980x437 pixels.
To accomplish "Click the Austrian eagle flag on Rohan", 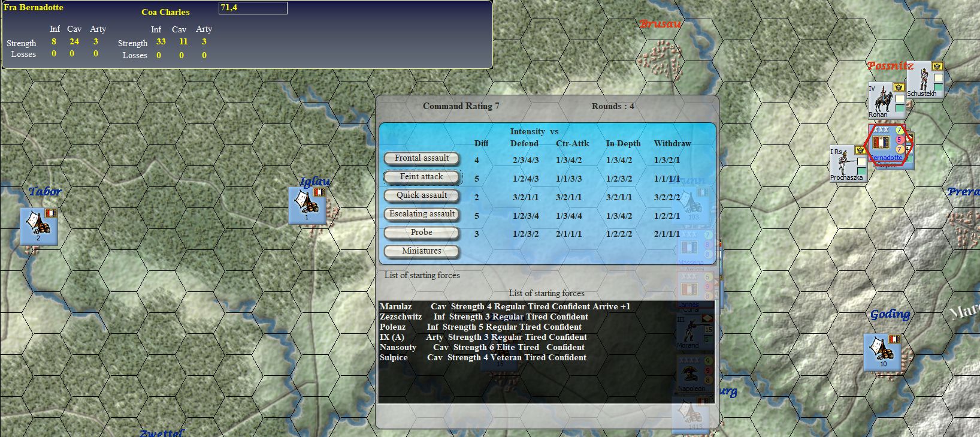I will [x=899, y=88].
